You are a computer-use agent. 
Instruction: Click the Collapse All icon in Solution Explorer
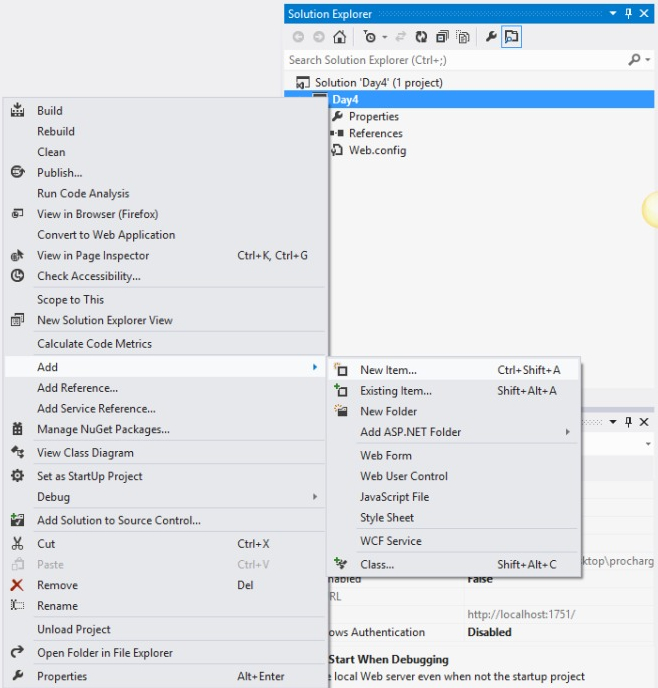pos(442,37)
